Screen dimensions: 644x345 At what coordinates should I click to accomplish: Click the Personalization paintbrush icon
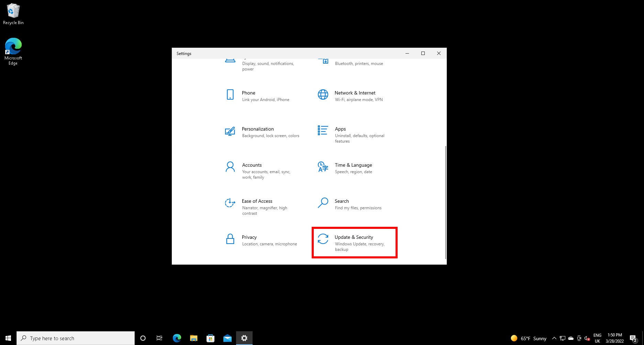230,131
